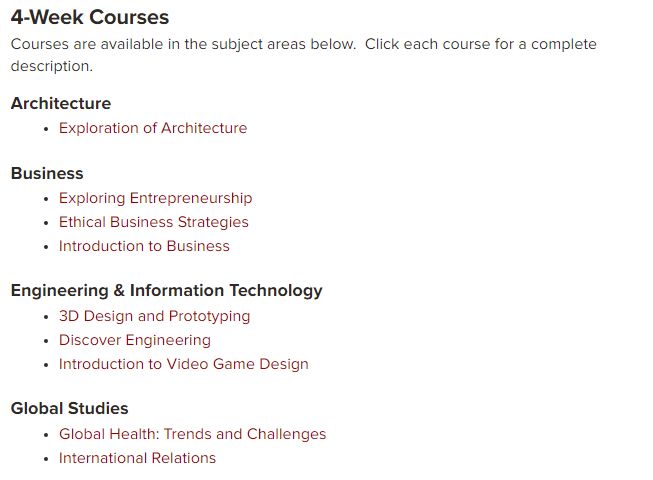The width and height of the screenshot is (653, 480).
Task: View the Discover Engineering course description
Action: pyautogui.click(x=135, y=341)
